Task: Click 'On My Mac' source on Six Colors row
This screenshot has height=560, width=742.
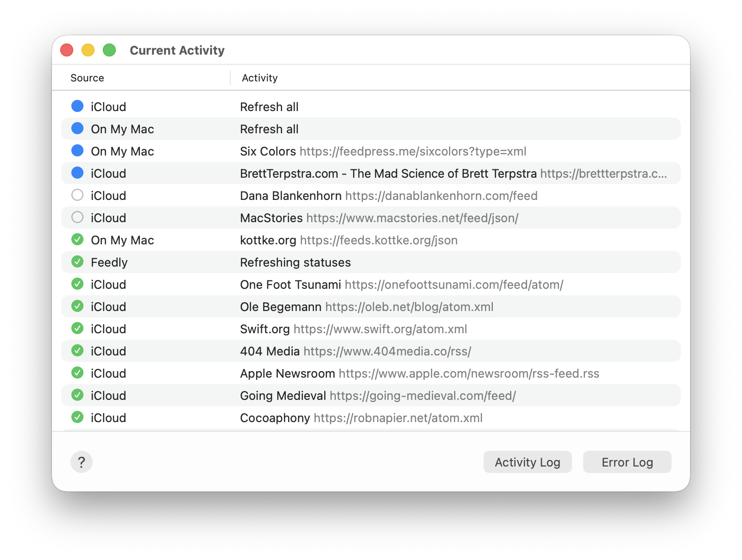Action: pos(122,151)
